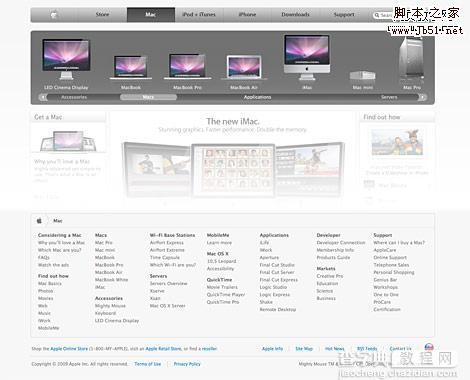This screenshot has height=380, width=470.
Task: Open the Store tab
Action: [x=102, y=15]
